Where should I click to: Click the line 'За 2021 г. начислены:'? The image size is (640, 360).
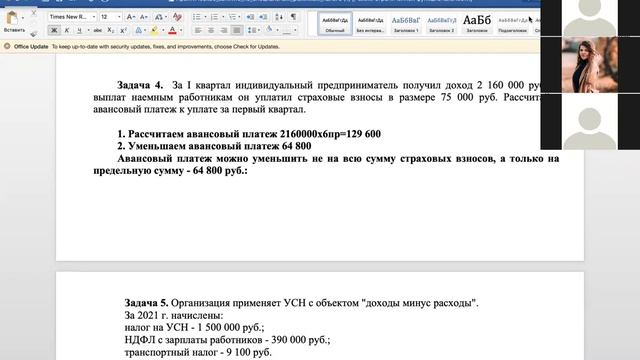point(174,316)
